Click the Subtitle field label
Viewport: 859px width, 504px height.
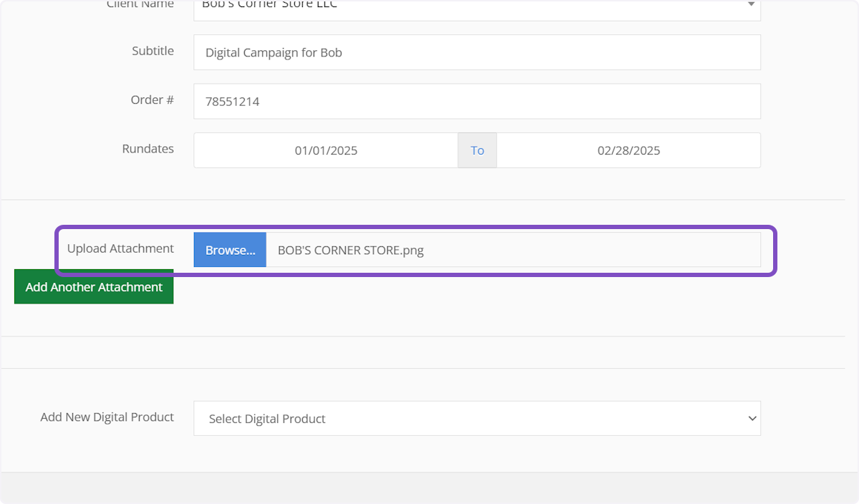coord(152,51)
